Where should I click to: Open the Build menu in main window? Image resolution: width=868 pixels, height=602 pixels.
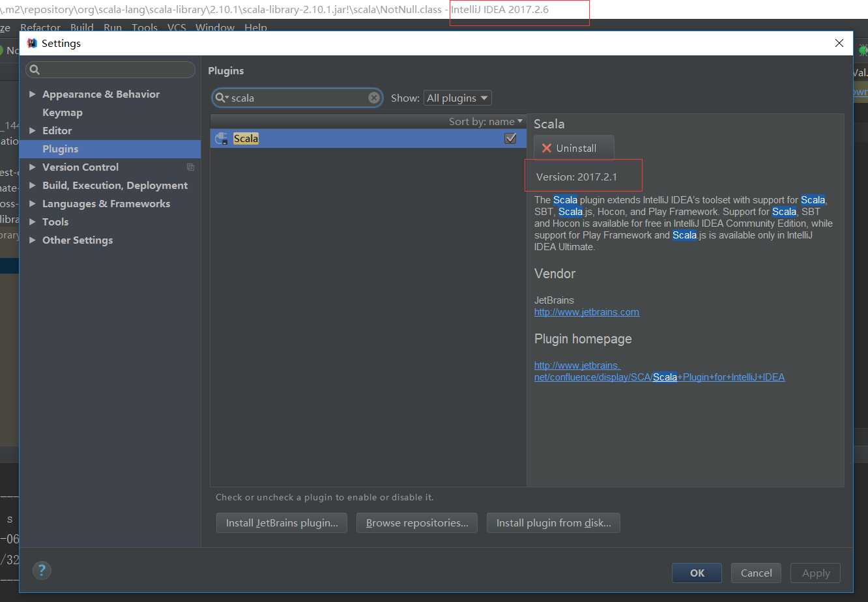pos(82,27)
